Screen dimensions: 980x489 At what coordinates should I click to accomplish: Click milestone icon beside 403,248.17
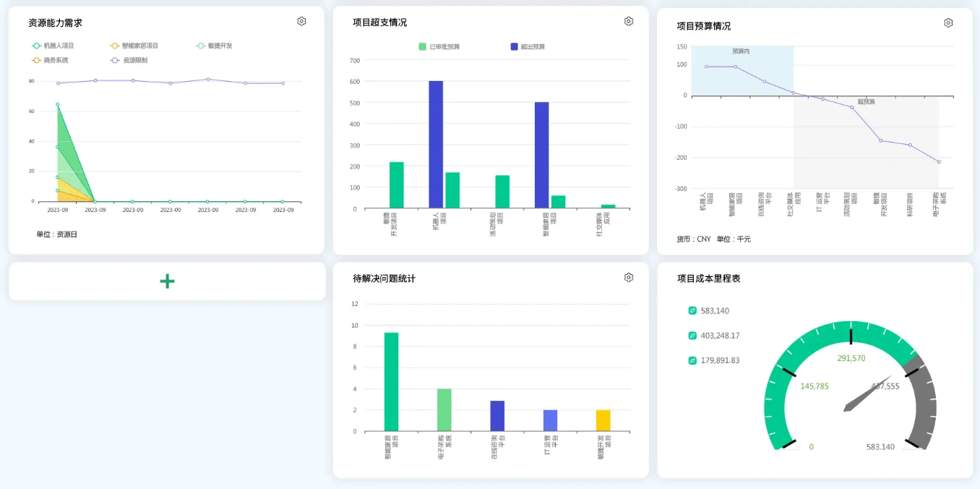coord(692,335)
